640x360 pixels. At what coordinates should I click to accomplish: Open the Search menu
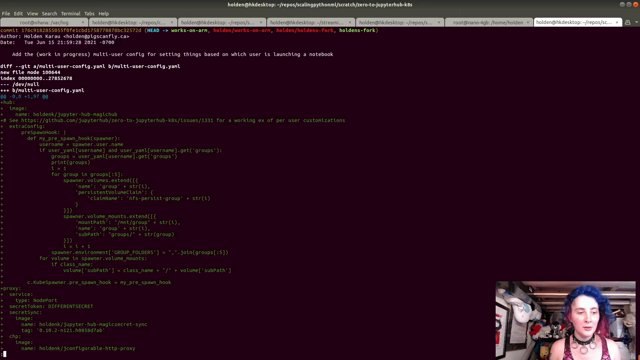point(49,13)
